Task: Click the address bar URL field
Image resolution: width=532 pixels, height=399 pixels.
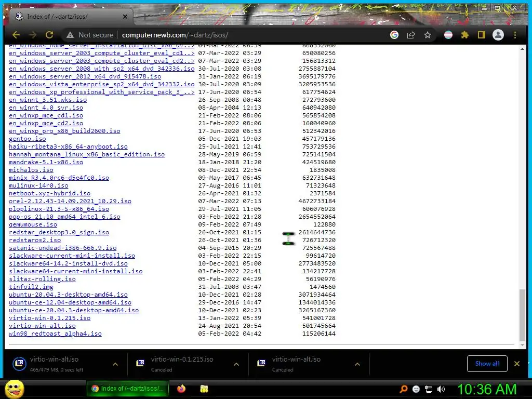Action: [251, 35]
